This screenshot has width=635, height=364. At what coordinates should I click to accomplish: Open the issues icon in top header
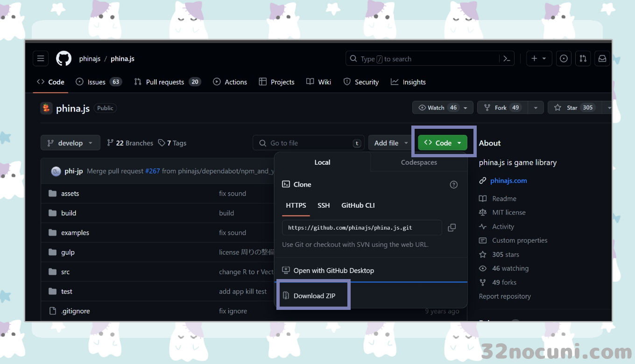564,59
